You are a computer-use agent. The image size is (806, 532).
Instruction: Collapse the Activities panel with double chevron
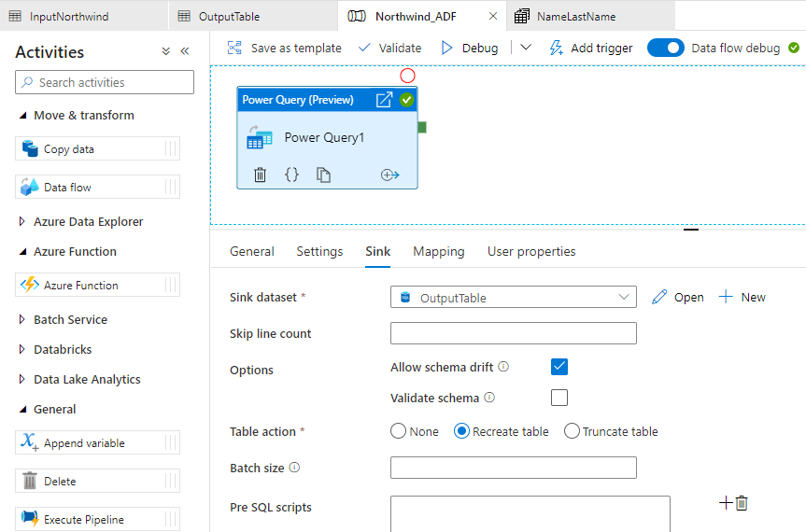pyautogui.click(x=185, y=52)
